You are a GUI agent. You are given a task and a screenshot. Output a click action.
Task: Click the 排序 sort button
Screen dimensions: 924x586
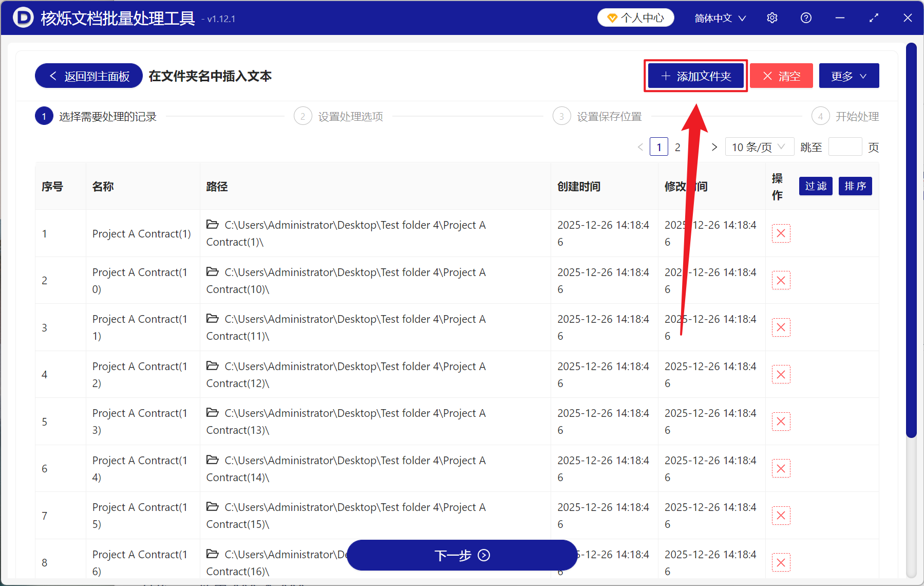point(855,186)
